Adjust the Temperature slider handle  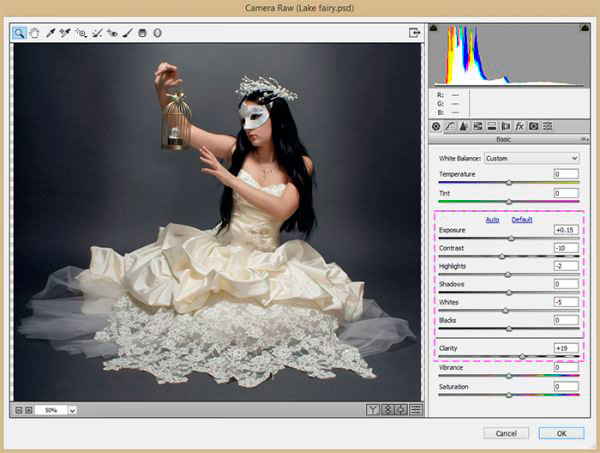[509, 183]
